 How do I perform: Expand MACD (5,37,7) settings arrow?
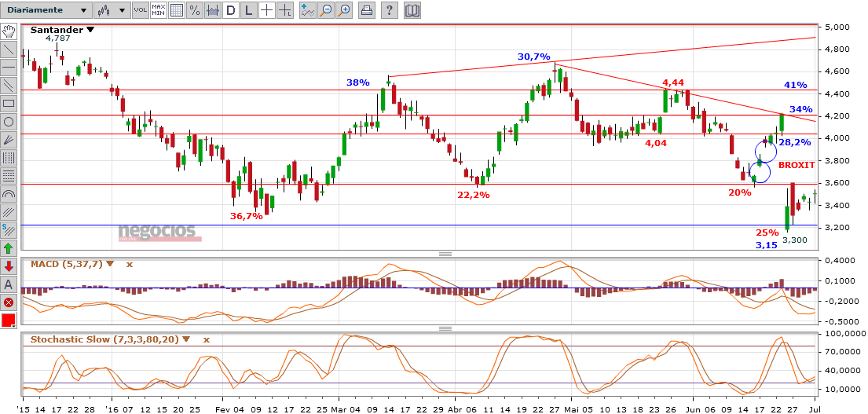110,264
